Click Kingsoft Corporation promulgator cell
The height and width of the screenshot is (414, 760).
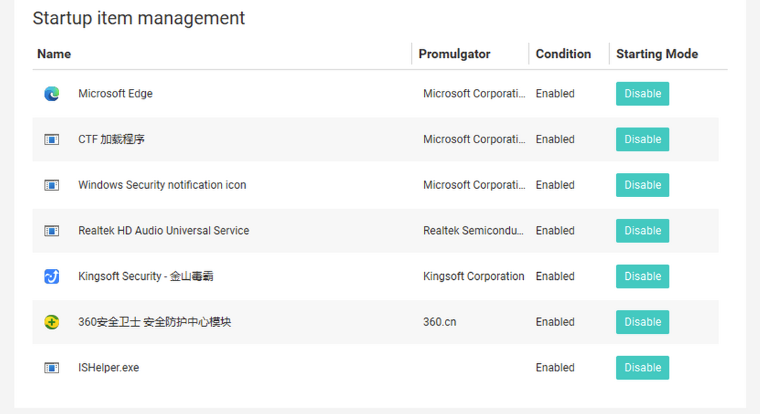pos(474,276)
